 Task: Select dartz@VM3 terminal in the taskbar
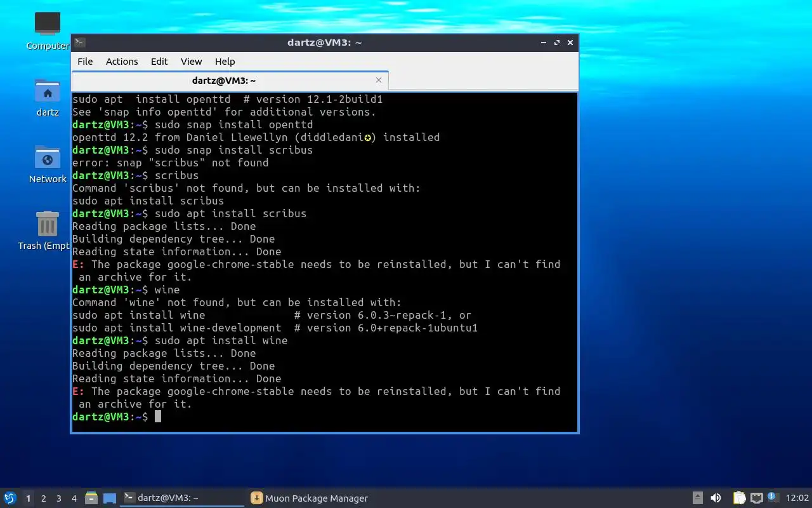(x=183, y=498)
